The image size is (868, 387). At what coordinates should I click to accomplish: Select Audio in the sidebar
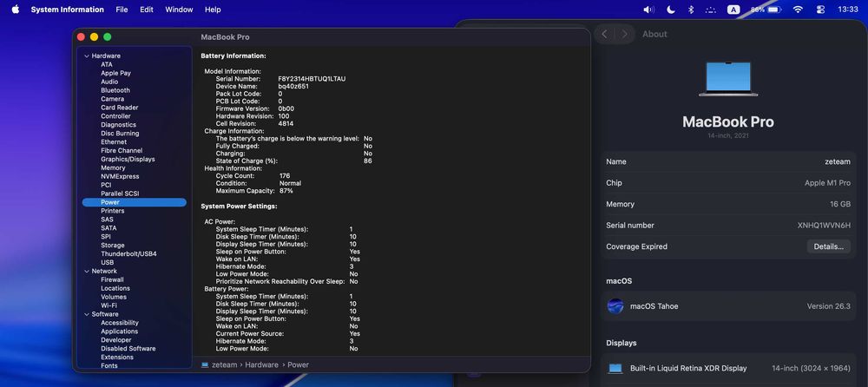tap(109, 82)
